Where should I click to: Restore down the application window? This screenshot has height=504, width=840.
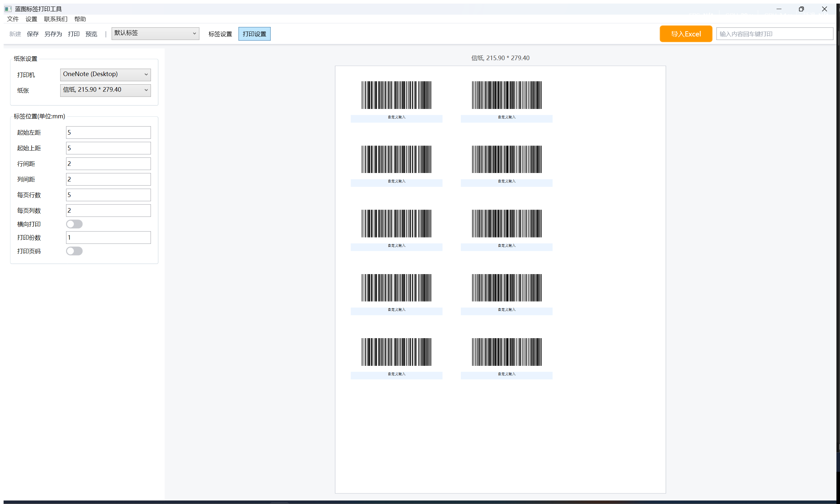click(801, 9)
